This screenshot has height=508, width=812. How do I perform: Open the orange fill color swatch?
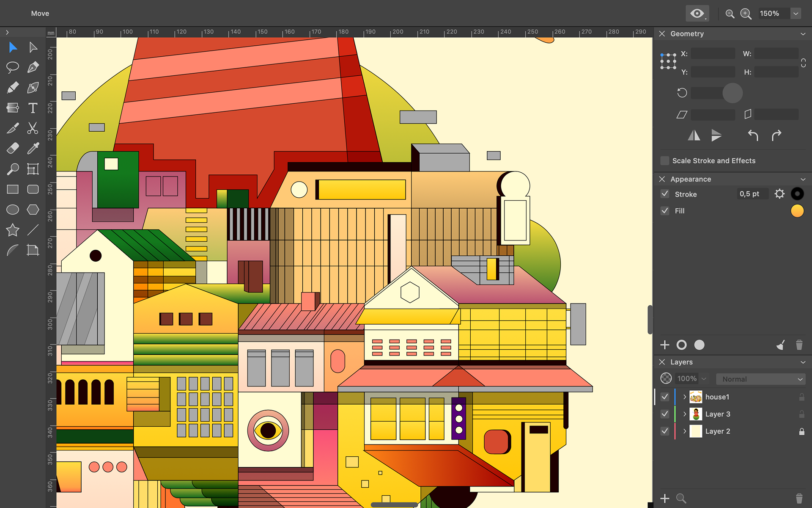click(x=797, y=211)
